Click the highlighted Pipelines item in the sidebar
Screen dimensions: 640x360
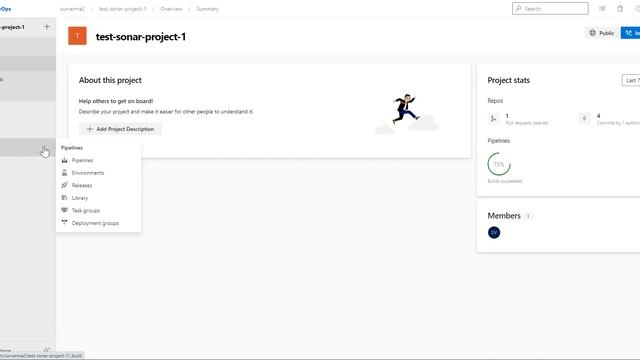28,147
